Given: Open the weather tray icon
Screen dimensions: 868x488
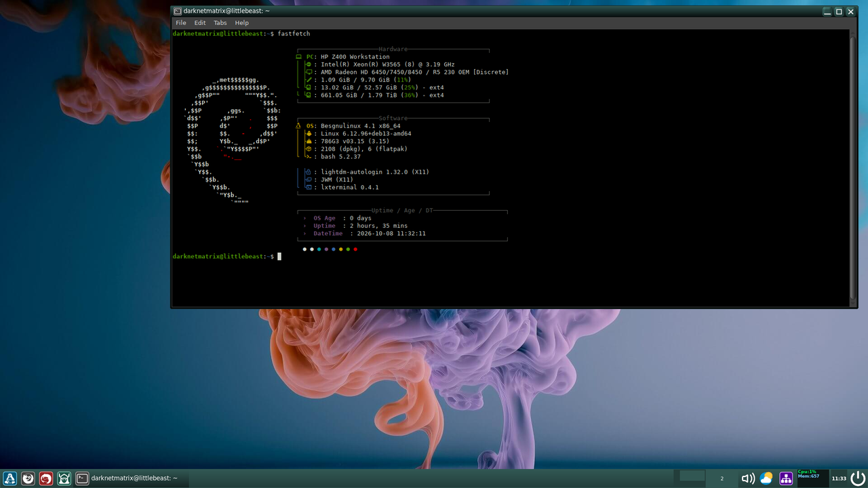Looking at the screenshot, I should point(766,479).
